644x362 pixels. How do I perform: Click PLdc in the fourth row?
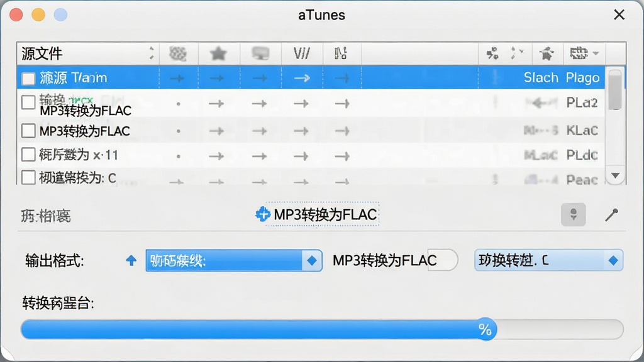point(582,155)
